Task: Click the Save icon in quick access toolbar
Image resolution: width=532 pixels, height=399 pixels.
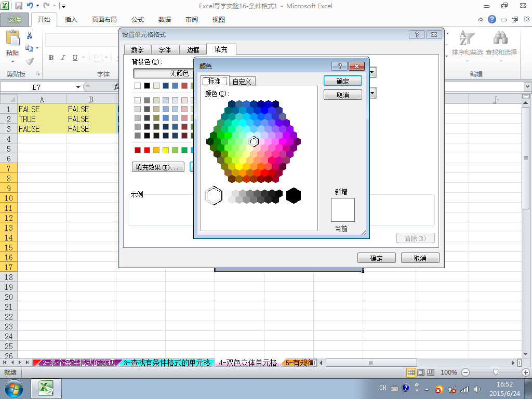Action: click(19, 6)
